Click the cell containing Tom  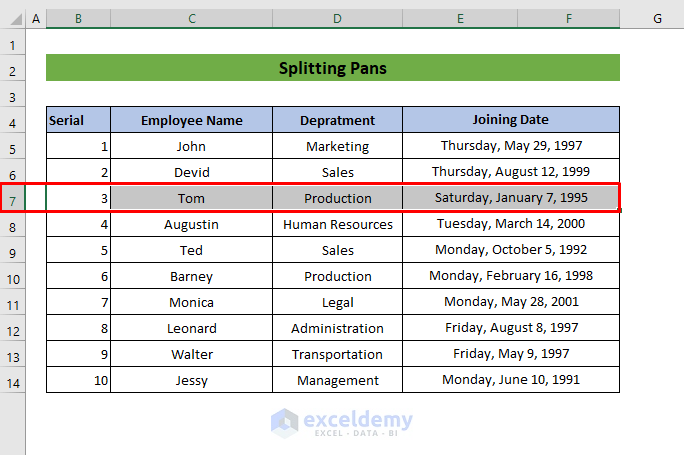pyautogui.click(x=191, y=198)
